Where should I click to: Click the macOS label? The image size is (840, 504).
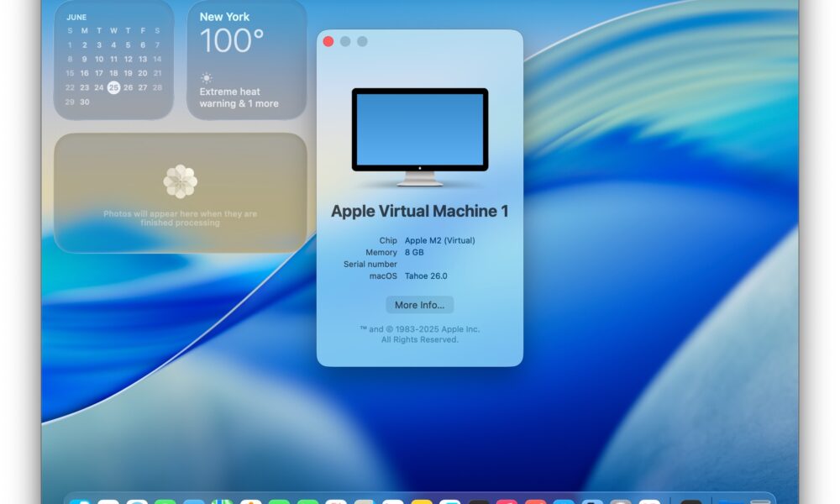[x=383, y=276]
